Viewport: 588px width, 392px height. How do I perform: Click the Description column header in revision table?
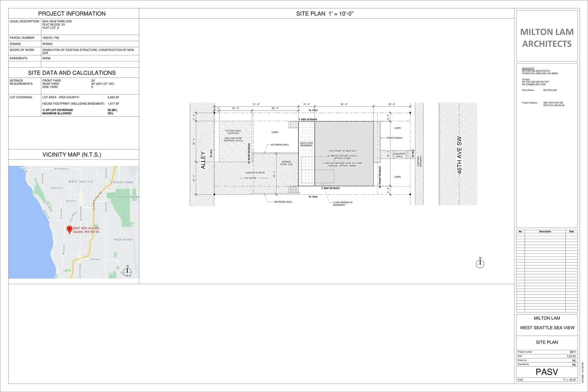[545, 231]
